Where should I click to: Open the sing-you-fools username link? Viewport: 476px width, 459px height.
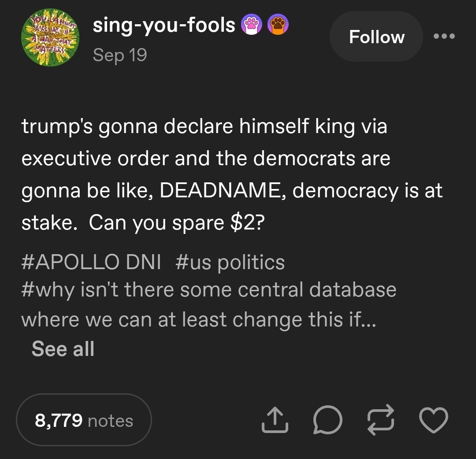(x=164, y=25)
